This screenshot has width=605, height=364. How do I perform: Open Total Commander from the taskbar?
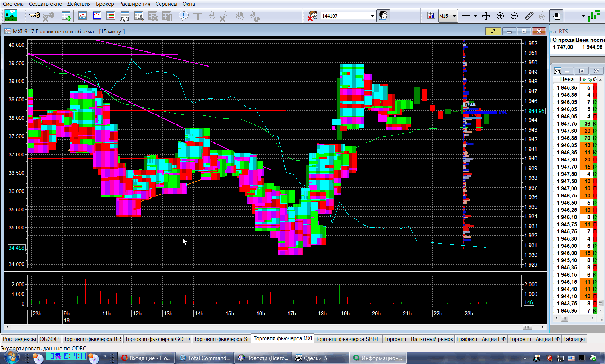click(x=205, y=358)
